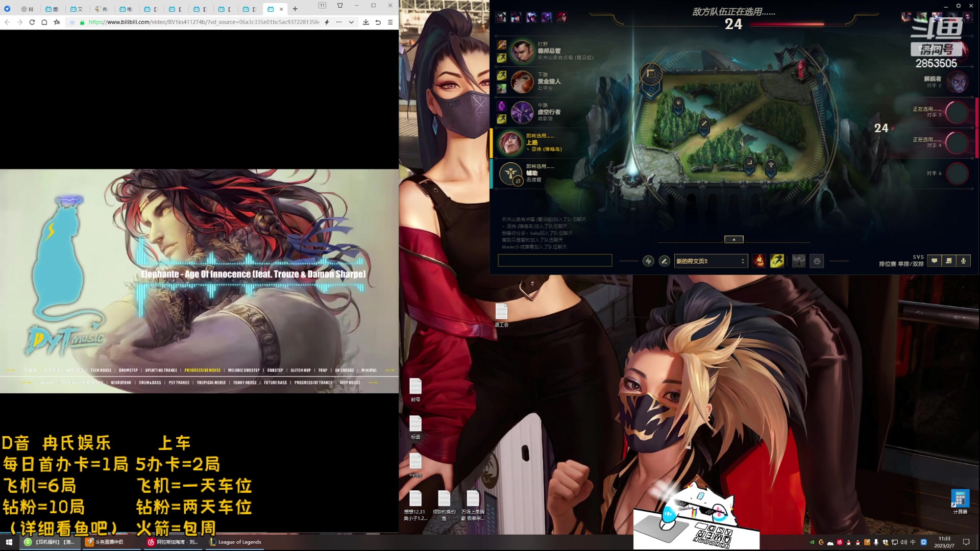Image resolution: width=980 pixels, height=551 pixels.
Task: Open the scroll notes button beside chat
Action: coord(948,261)
